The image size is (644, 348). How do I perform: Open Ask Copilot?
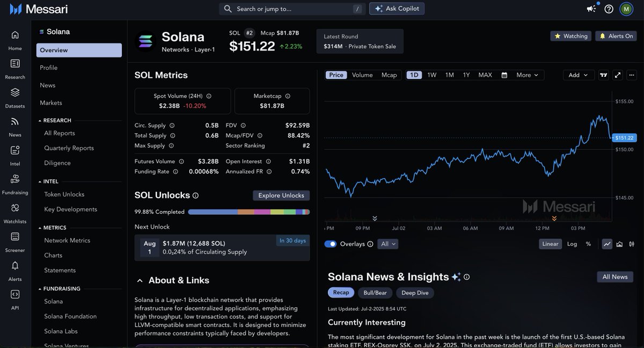click(x=397, y=9)
